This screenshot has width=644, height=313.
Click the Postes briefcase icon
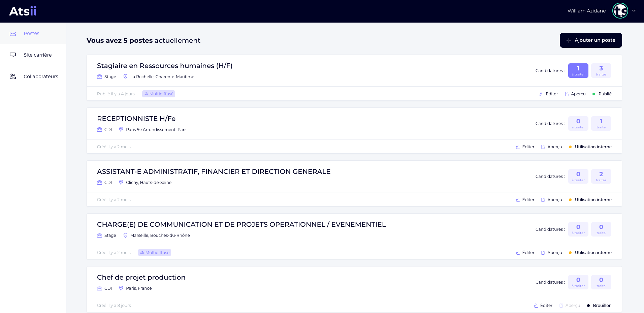pyautogui.click(x=13, y=33)
